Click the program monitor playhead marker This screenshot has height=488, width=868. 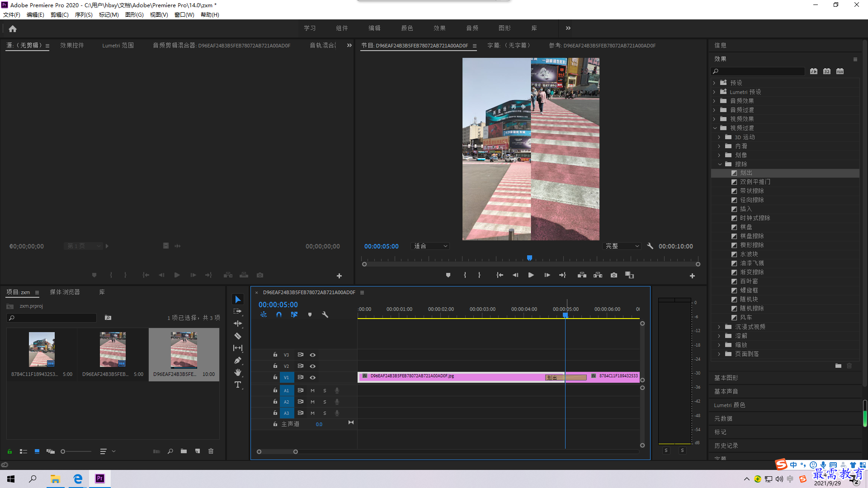529,258
